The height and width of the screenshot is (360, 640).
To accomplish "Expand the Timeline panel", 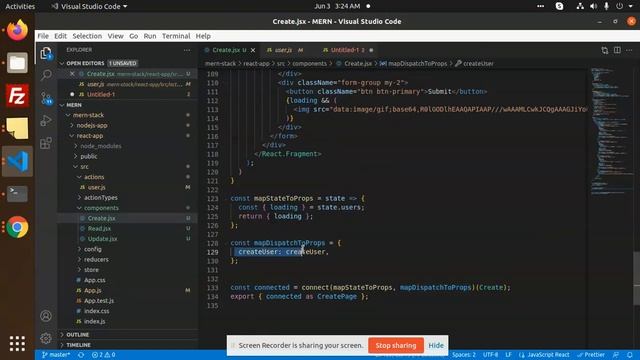I will (x=128, y=345).
